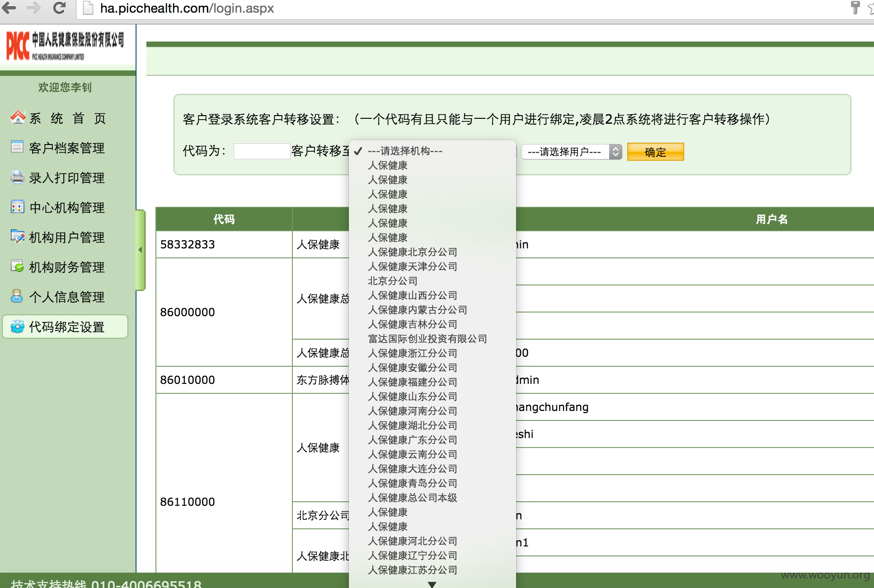Click code cell 86010000
The image size is (874, 588).
[x=224, y=380]
